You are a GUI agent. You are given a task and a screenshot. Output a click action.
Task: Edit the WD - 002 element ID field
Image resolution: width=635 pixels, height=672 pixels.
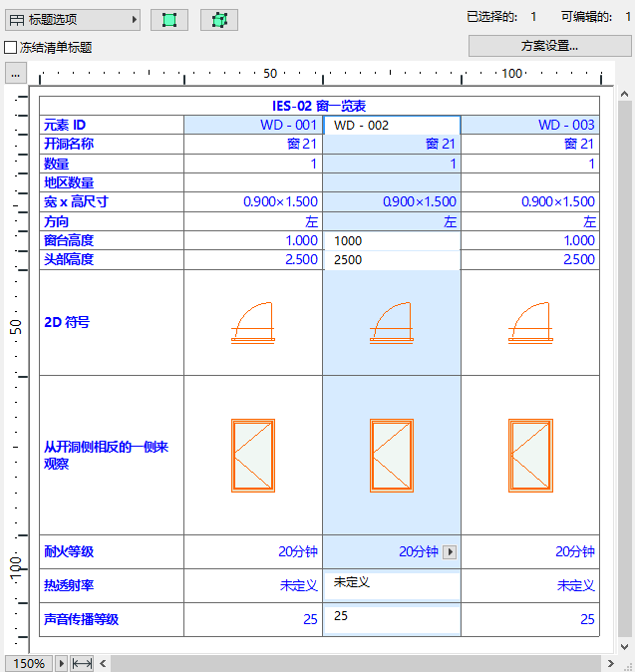[x=392, y=126]
